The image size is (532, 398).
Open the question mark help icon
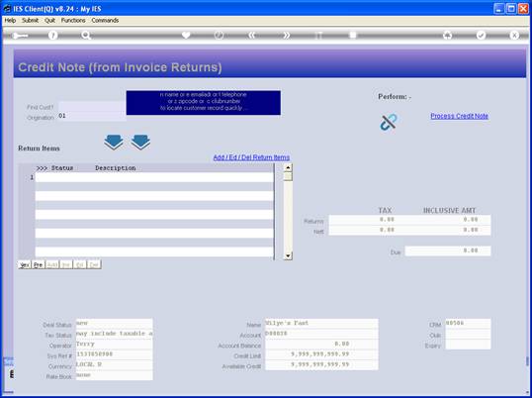[x=52, y=36]
